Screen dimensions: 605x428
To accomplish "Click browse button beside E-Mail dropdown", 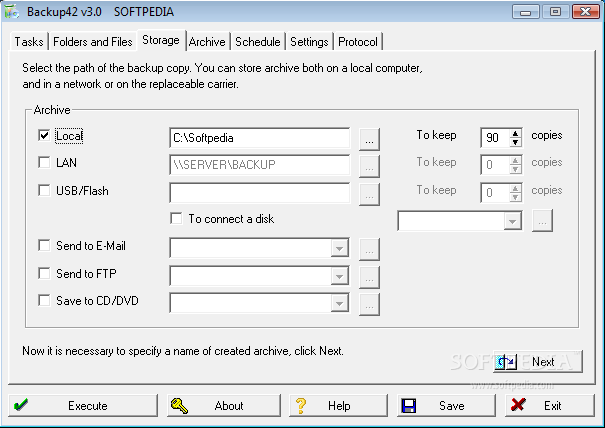I will point(369,249).
